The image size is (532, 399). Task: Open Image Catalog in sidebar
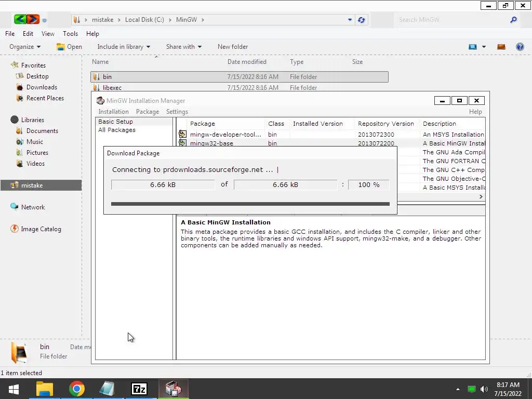click(41, 229)
